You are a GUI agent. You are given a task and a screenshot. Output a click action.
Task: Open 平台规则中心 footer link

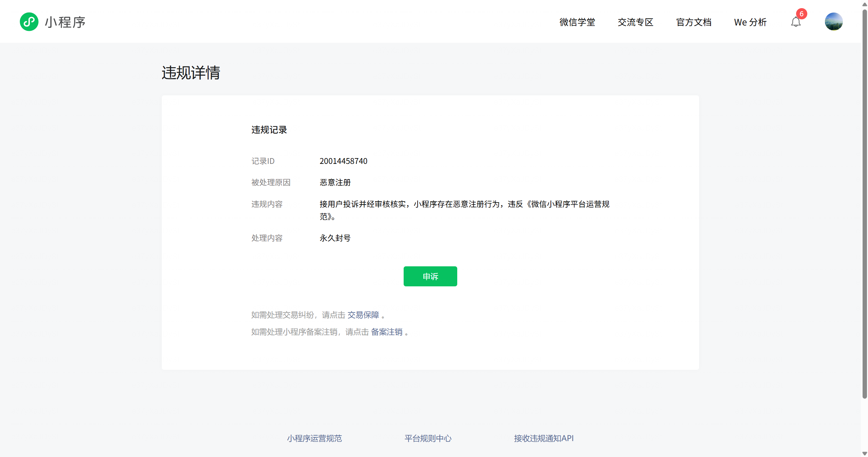[x=428, y=438]
